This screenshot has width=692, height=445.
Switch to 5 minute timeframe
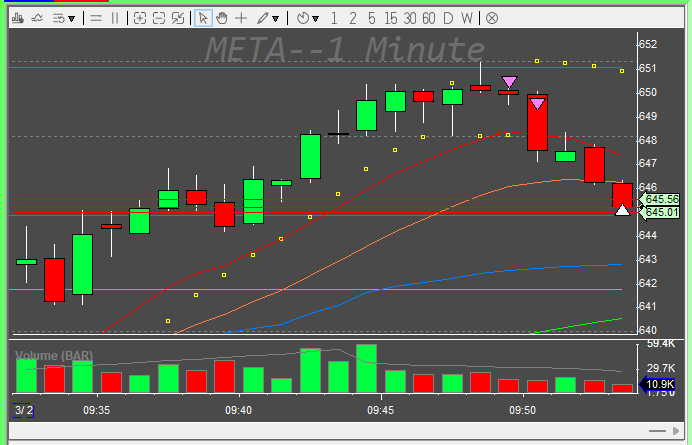tap(372, 19)
